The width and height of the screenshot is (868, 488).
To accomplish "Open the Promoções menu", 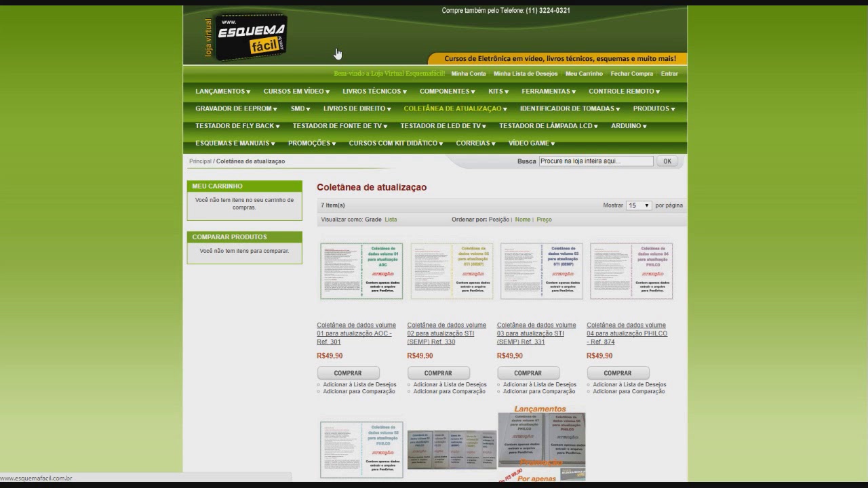I will pos(312,144).
